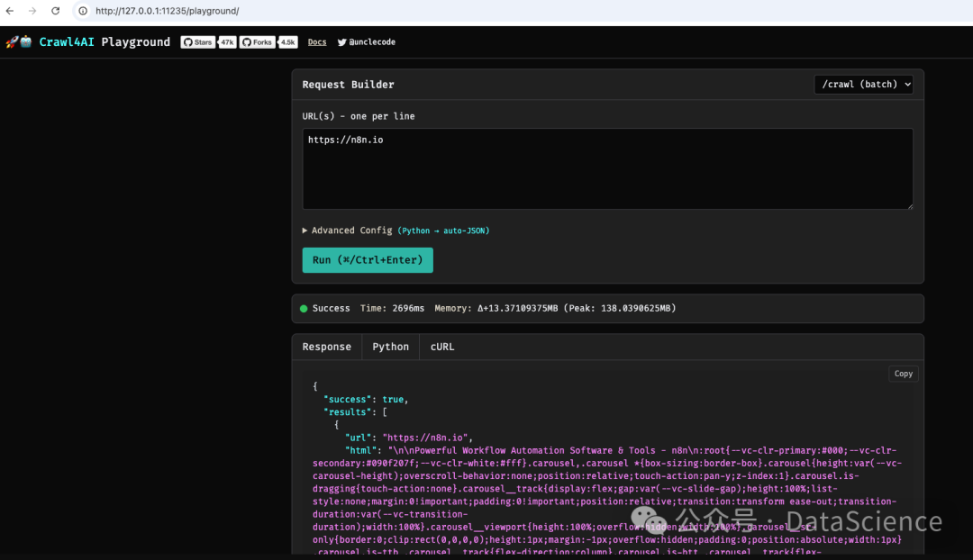Click the Crawl4AI rocket logo icon
The image size is (973, 560).
point(12,41)
